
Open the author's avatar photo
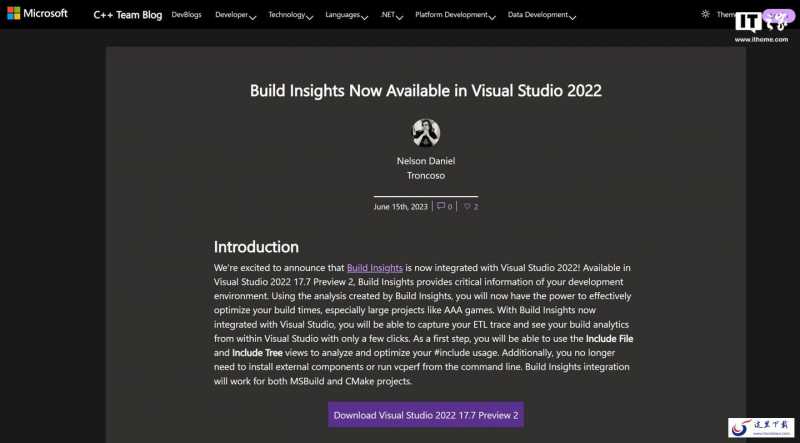click(426, 133)
